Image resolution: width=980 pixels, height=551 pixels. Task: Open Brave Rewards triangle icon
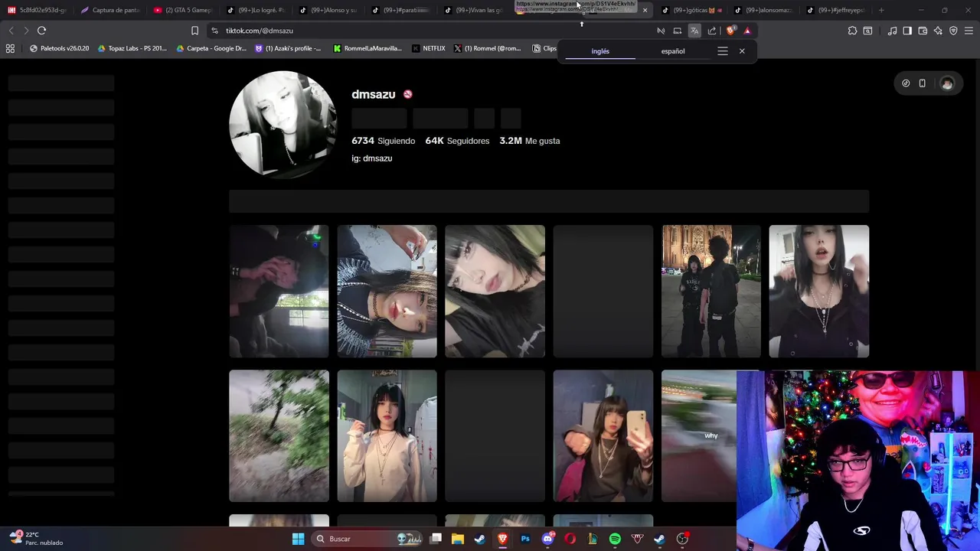(747, 31)
